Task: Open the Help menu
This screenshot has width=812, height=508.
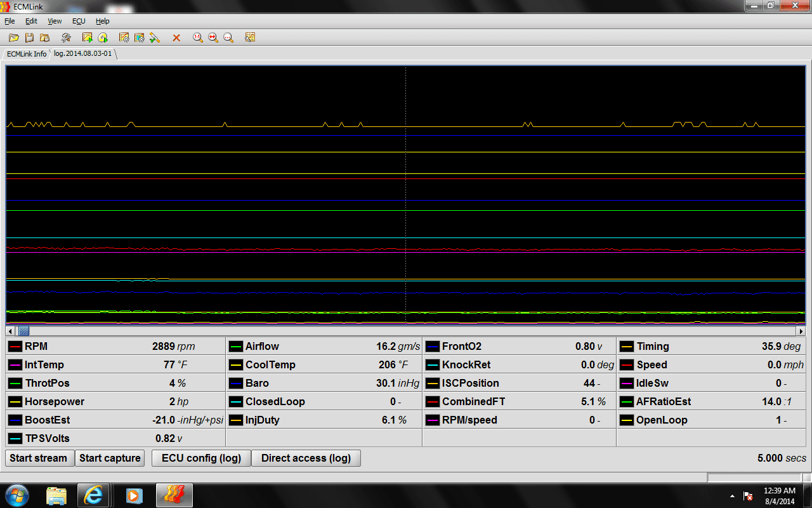Action: coord(102,21)
